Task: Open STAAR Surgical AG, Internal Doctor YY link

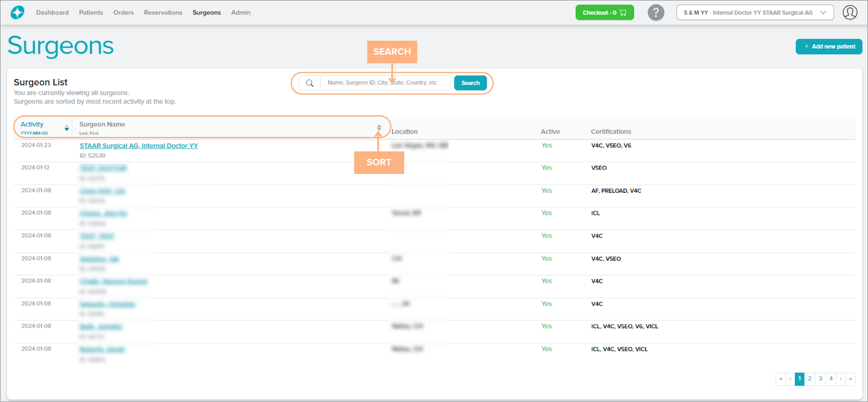Action: 139,146
